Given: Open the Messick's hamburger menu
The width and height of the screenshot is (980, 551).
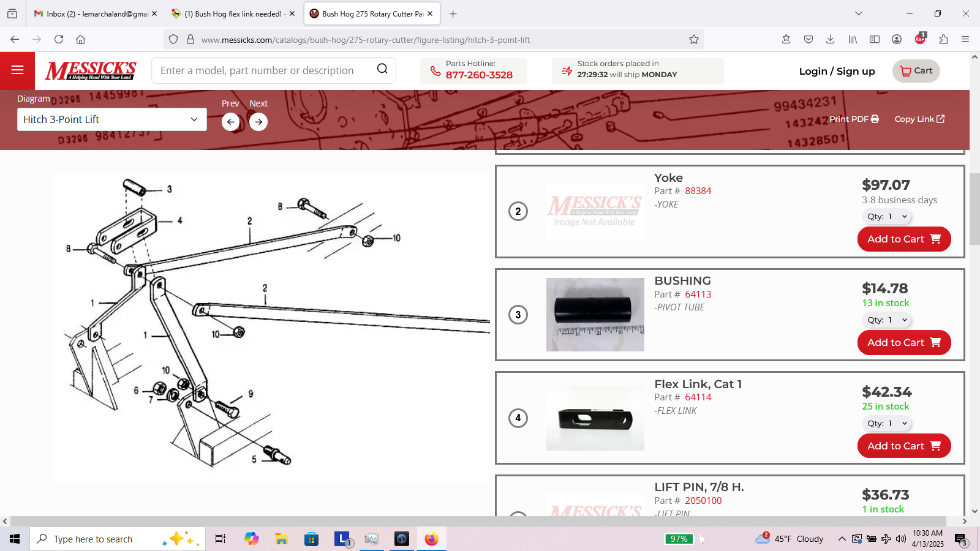Looking at the screenshot, I should coord(17,70).
